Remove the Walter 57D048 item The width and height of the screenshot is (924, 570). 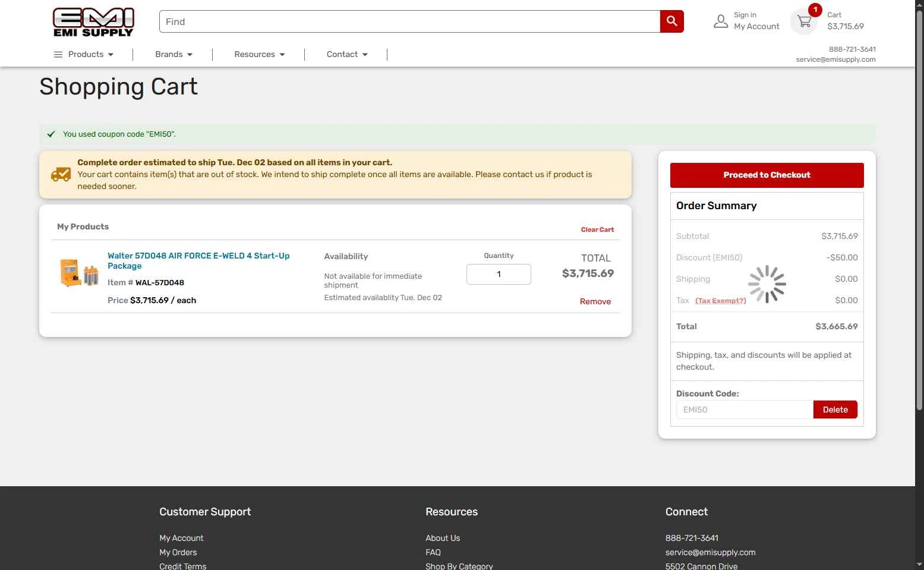coord(595,301)
